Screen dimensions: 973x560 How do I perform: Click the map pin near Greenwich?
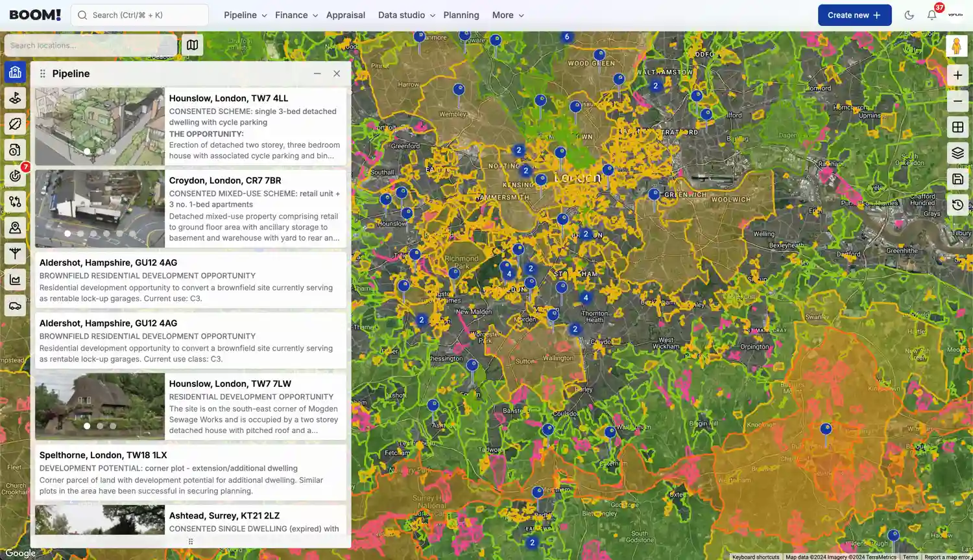click(654, 196)
